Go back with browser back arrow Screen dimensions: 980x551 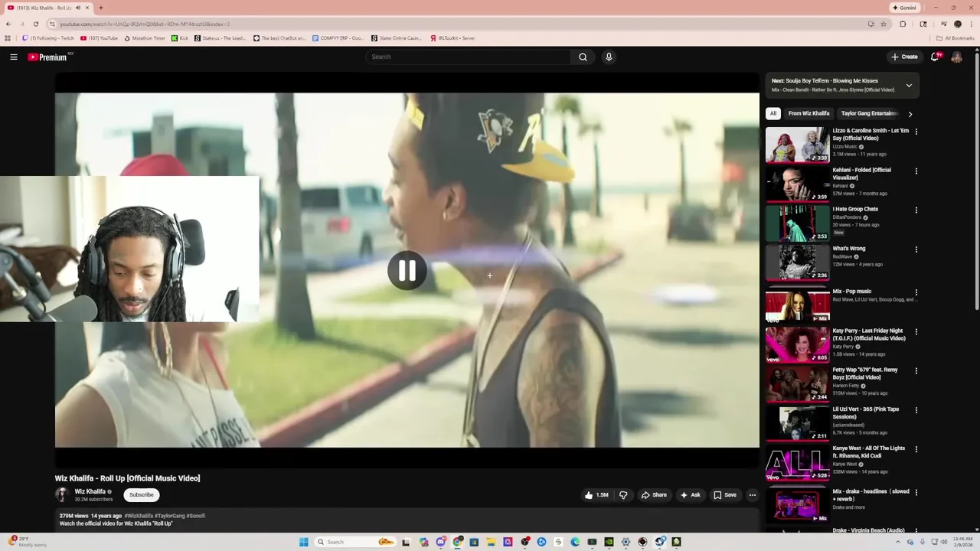8,24
